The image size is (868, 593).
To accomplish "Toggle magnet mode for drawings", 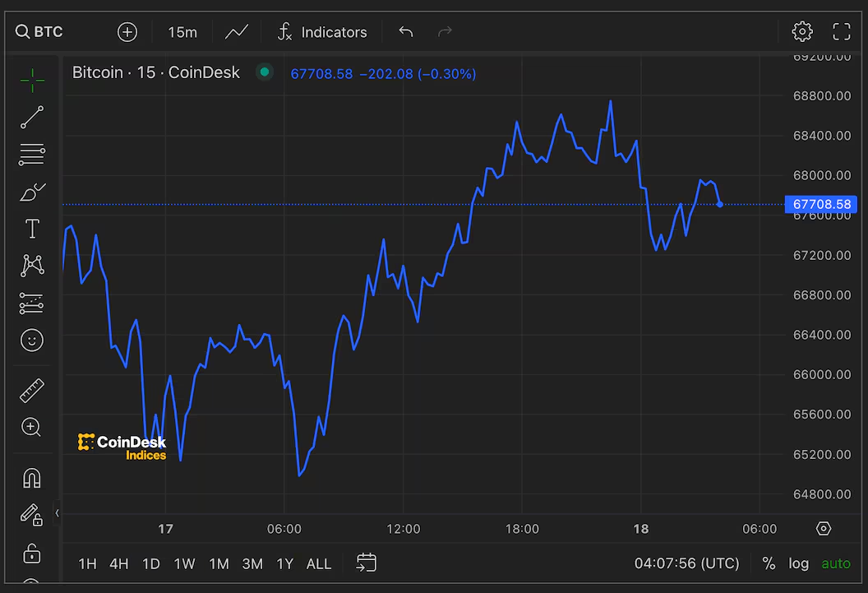I will coord(32,478).
